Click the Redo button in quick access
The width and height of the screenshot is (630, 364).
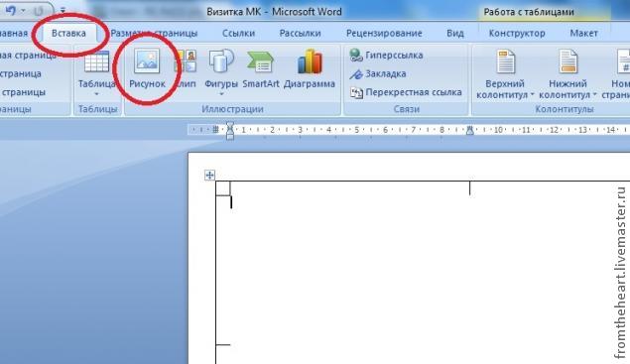(x=38, y=11)
